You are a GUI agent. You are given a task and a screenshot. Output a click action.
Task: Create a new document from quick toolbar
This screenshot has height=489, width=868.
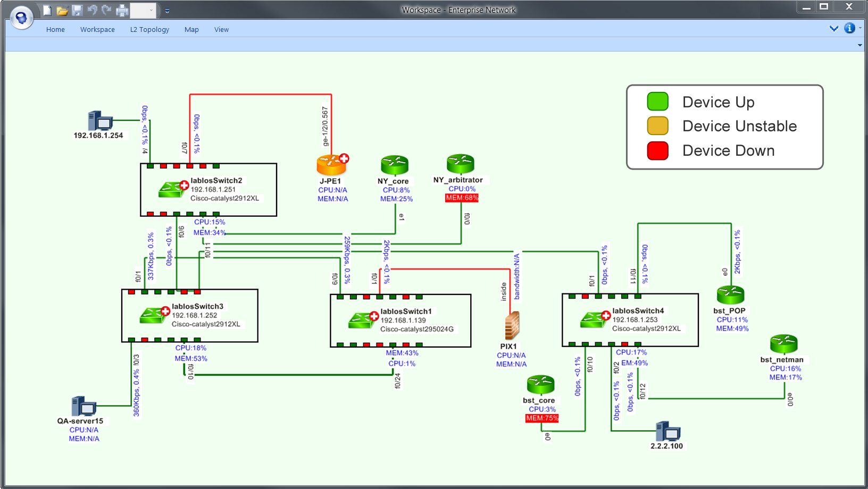[x=47, y=10]
